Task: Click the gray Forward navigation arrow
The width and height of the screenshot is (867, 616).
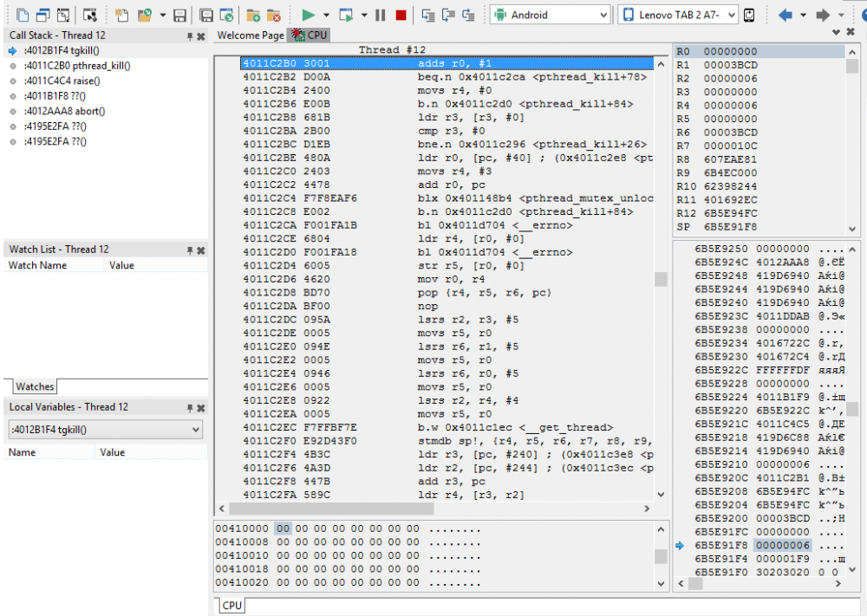Action: [823, 15]
